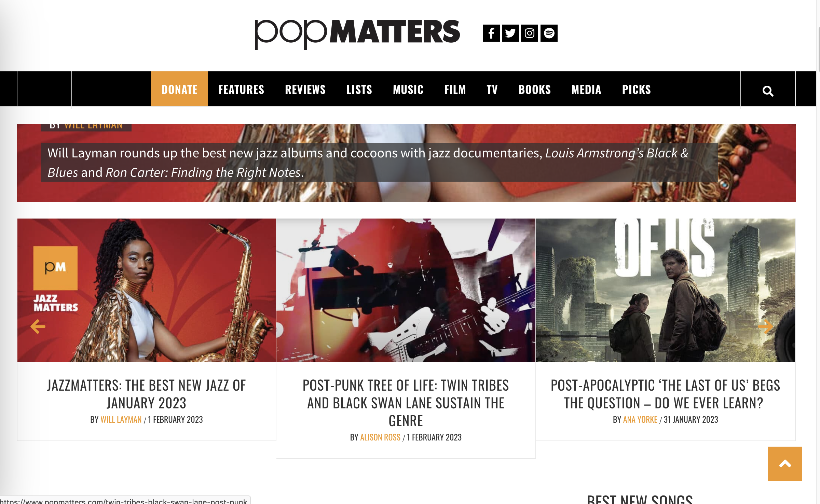Open PopMatters Spotify icon

tap(549, 33)
